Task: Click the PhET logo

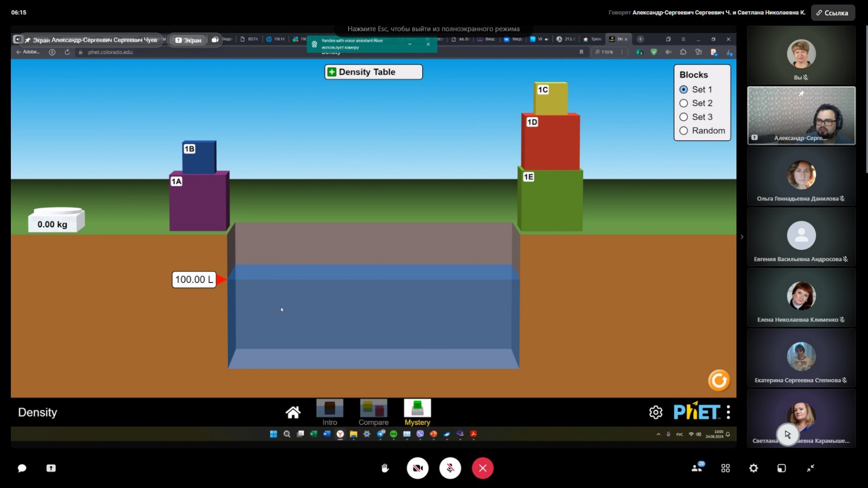Action: click(697, 413)
